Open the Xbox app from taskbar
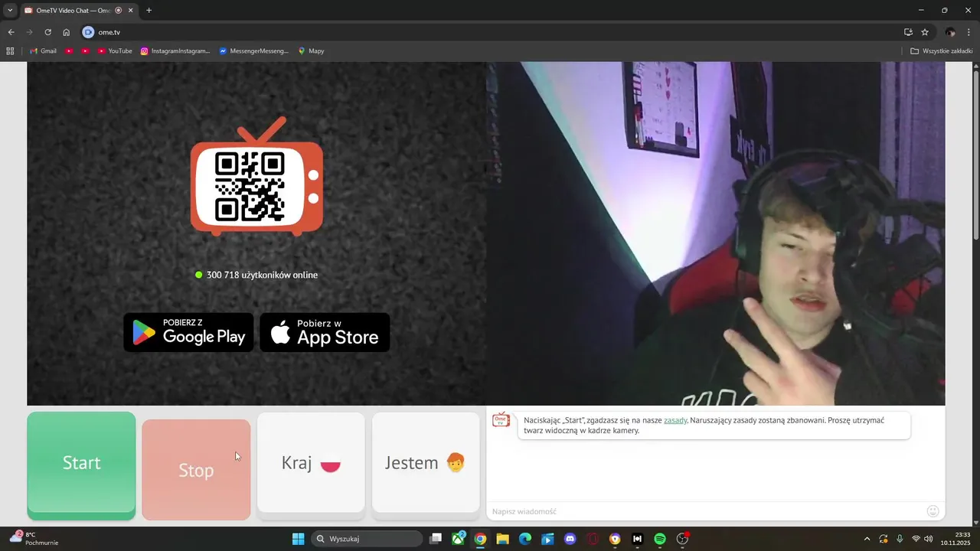The height and width of the screenshot is (551, 980). [459, 539]
